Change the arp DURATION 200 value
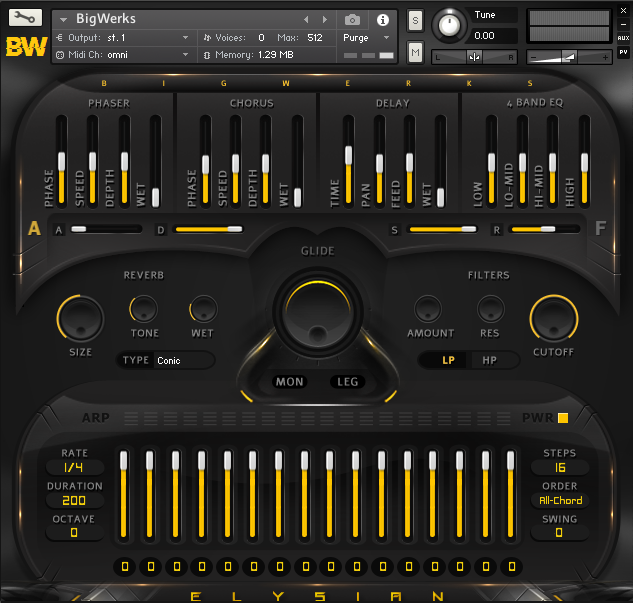 point(74,500)
